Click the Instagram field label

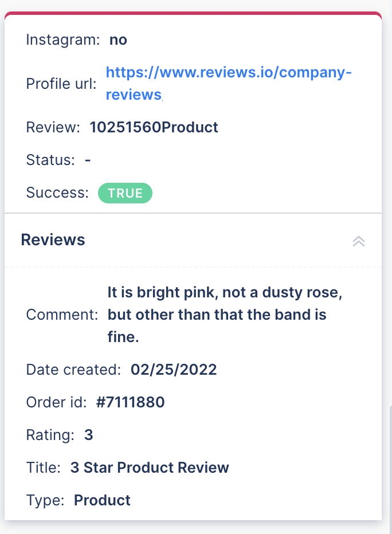[x=63, y=40]
